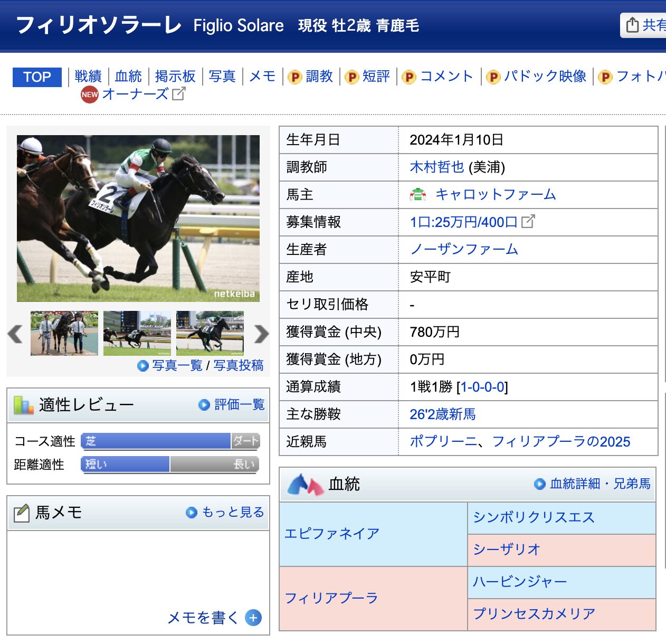This screenshot has width=666, height=644.
Task: Click the 780万円 earnings value
Action: coord(435,332)
